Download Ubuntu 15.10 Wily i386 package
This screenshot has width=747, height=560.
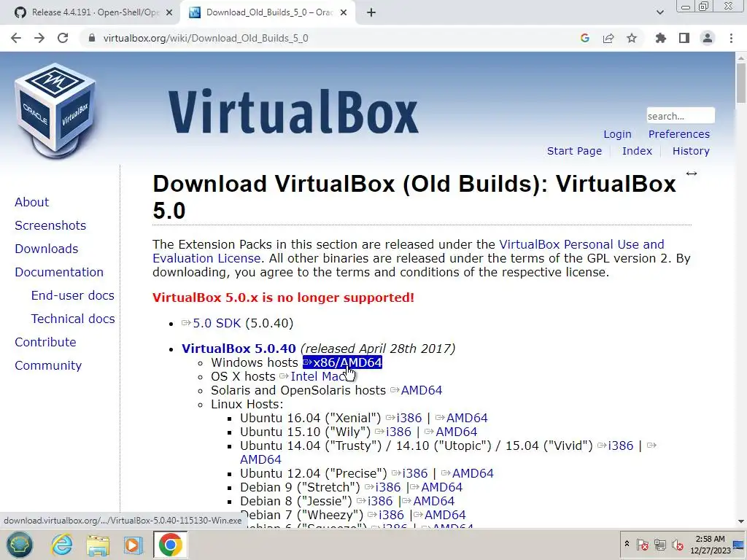(x=399, y=432)
